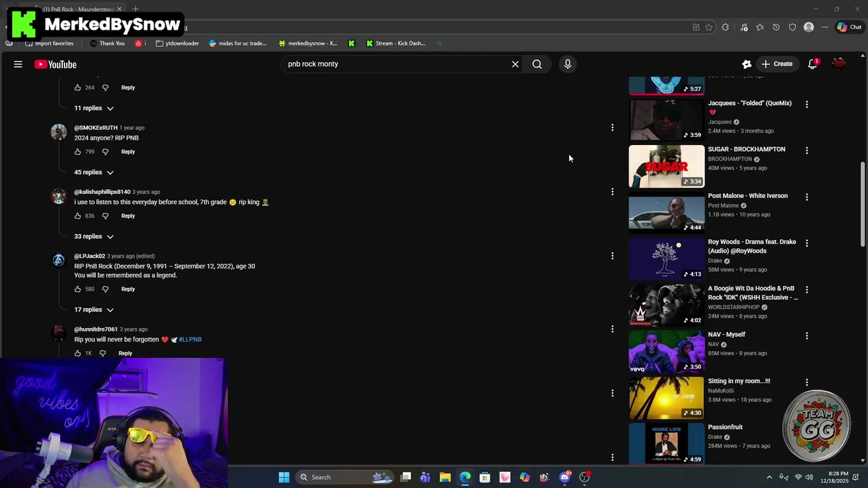Clear the search text with the X

point(515,64)
